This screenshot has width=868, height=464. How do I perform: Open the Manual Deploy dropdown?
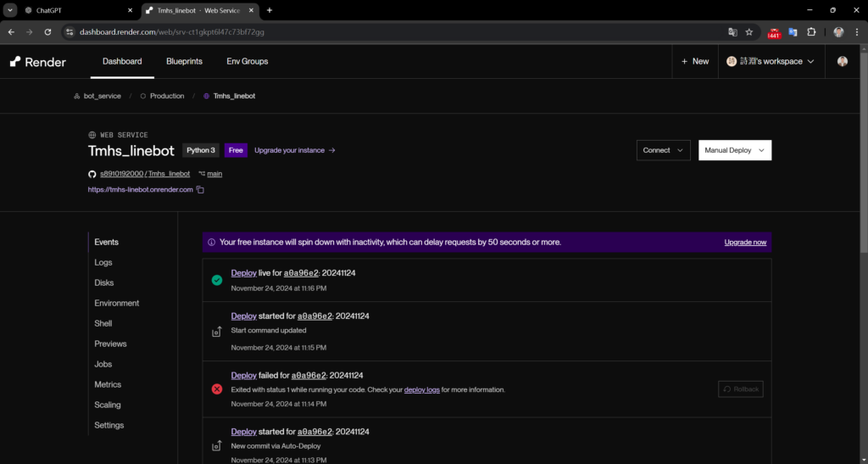(735, 150)
